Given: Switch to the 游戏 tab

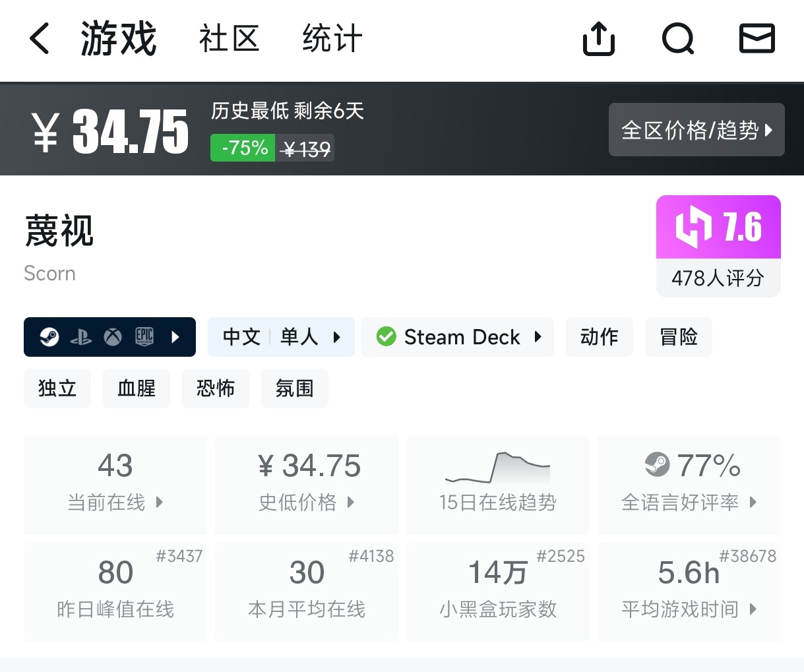Looking at the screenshot, I should [x=119, y=38].
